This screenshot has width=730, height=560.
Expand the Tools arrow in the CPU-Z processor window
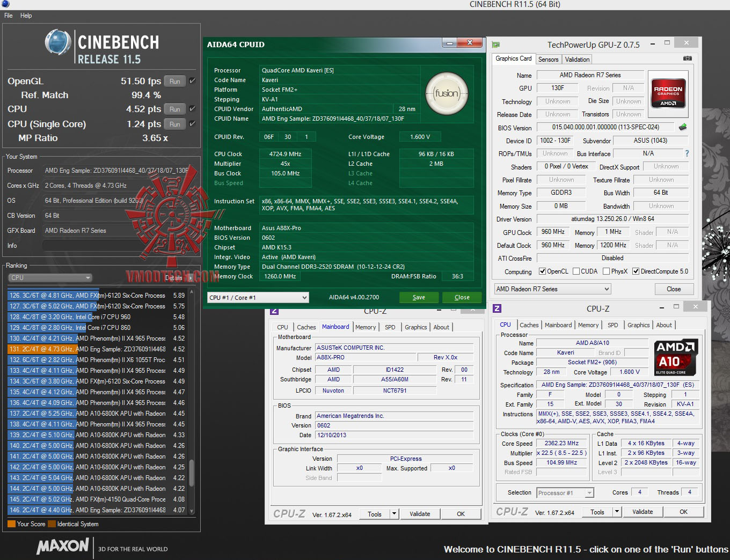click(x=617, y=512)
